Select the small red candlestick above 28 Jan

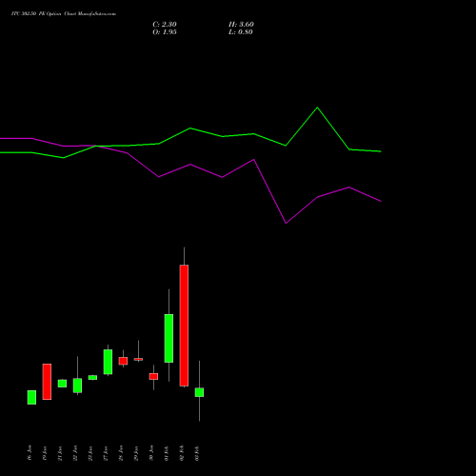123,361
